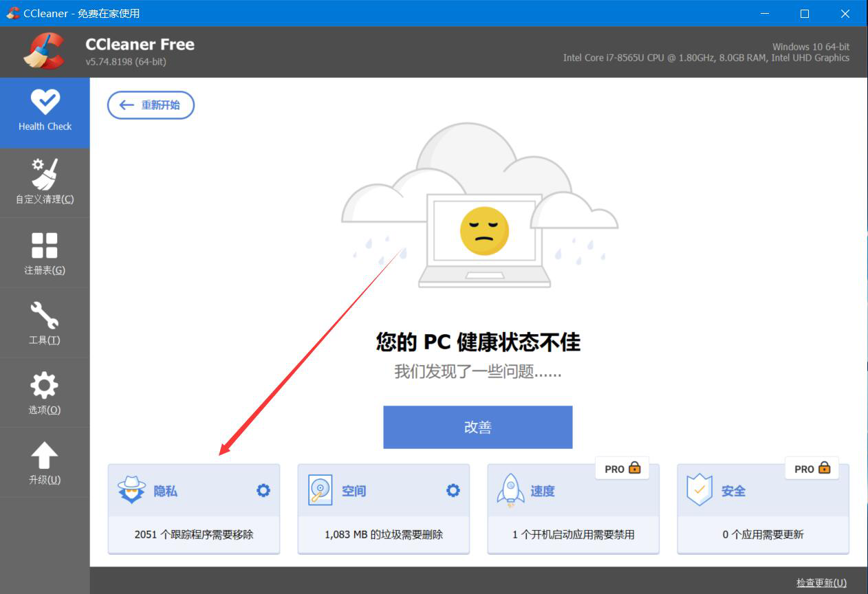
Task: Click 1 个开机启动应用需要禁用 text
Action: click(574, 534)
